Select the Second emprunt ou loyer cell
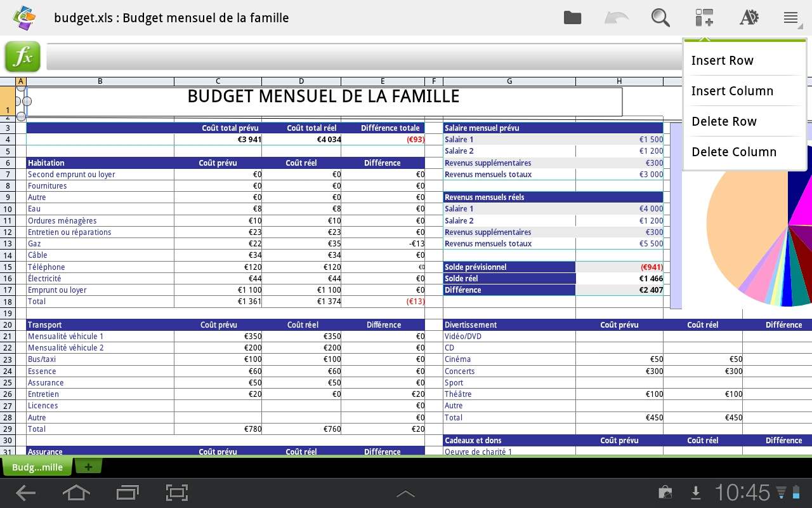Screen dimensions: 812x508 [100, 175]
